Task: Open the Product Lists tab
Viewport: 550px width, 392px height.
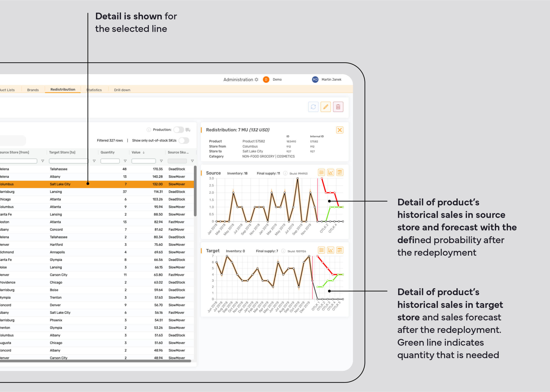Action: click(7, 90)
